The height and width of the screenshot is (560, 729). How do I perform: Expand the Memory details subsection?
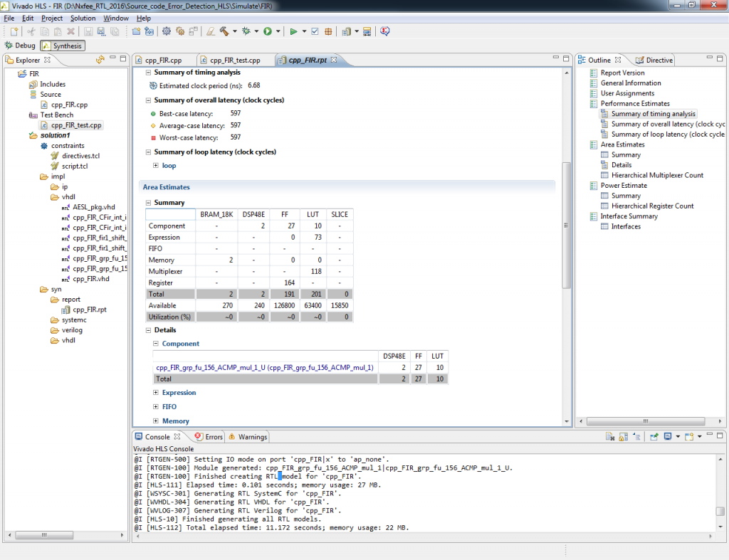[x=156, y=421]
